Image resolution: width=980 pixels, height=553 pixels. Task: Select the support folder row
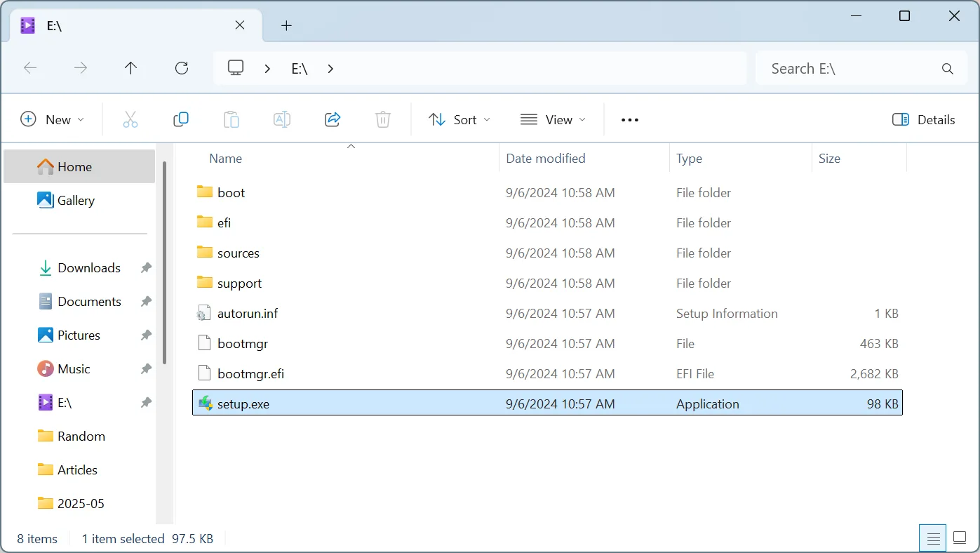(547, 283)
